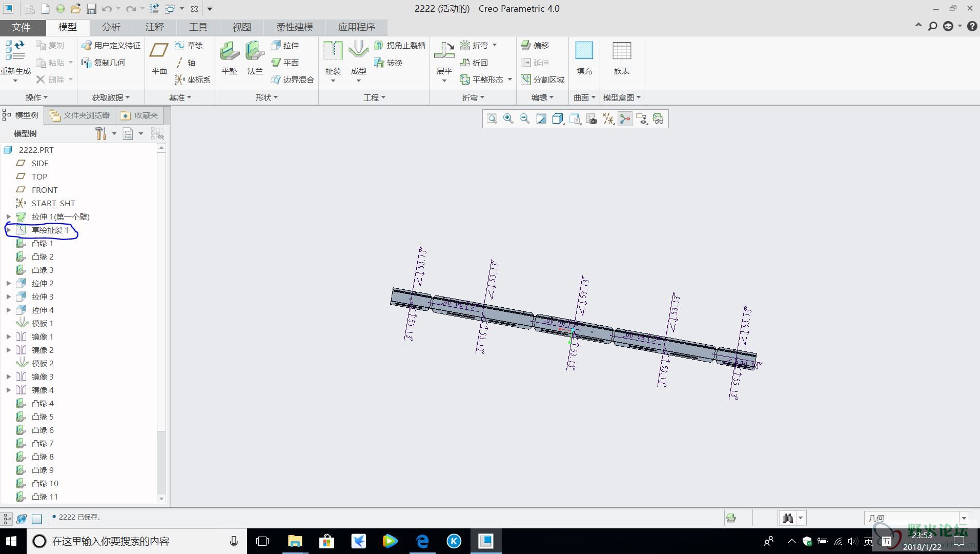The height and width of the screenshot is (554, 980).
Task: Select the Form (成型) tool
Action: [358, 58]
